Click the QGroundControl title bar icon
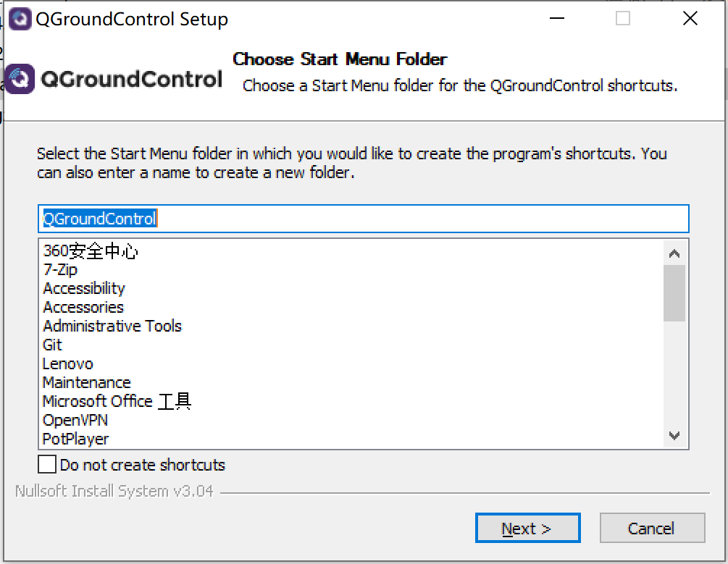Screen dimensions: 728x564 click(x=20, y=19)
